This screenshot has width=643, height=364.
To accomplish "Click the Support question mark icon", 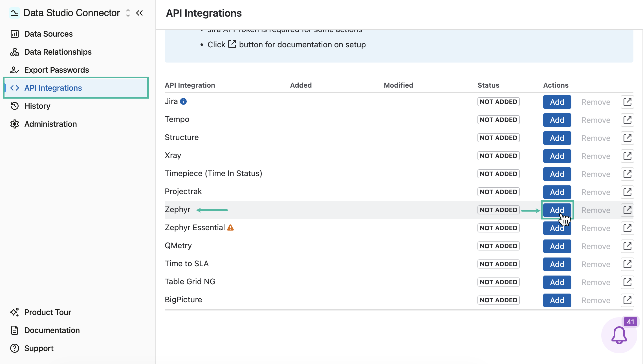I will (x=15, y=348).
